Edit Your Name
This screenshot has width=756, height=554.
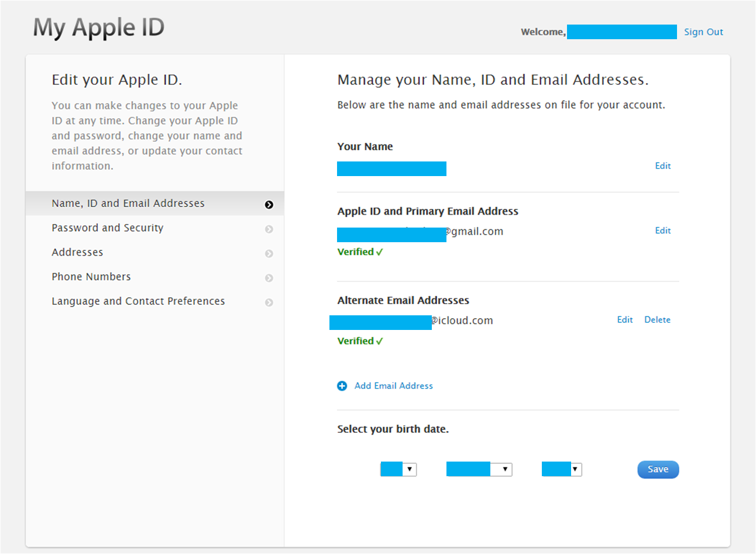pos(663,166)
